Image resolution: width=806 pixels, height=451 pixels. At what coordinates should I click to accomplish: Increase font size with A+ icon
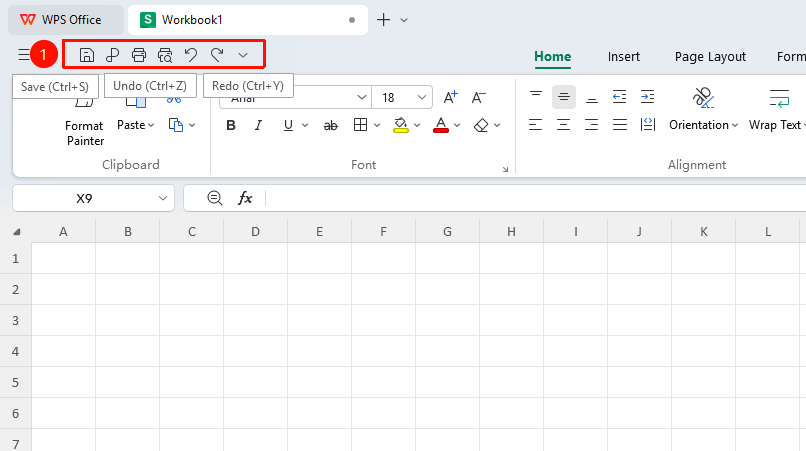click(x=450, y=97)
